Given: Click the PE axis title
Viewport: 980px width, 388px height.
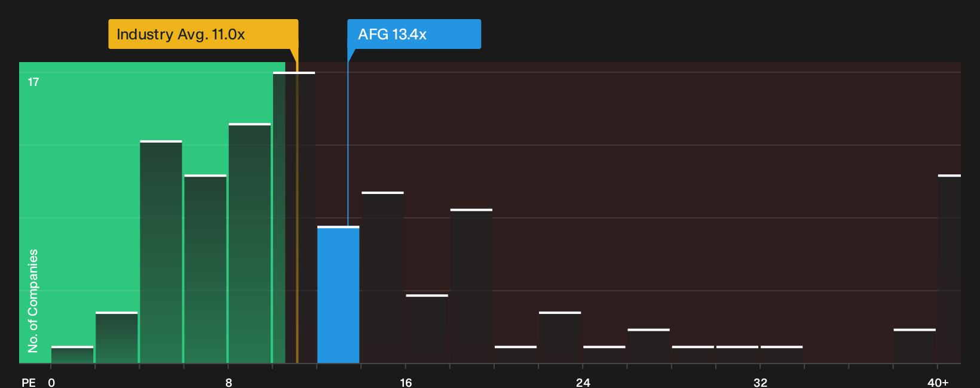Looking at the screenshot, I should click(29, 383).
